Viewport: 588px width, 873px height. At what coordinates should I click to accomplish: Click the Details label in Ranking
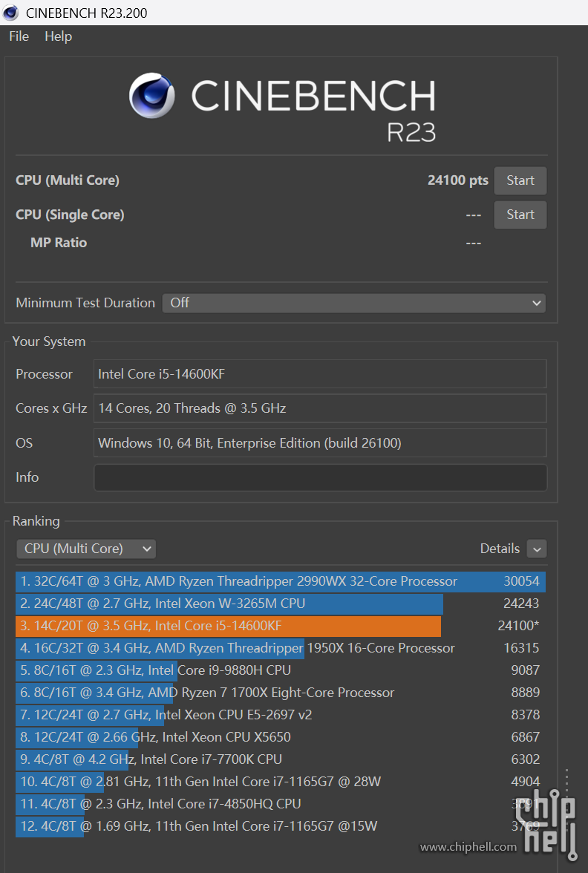(500, 549)
